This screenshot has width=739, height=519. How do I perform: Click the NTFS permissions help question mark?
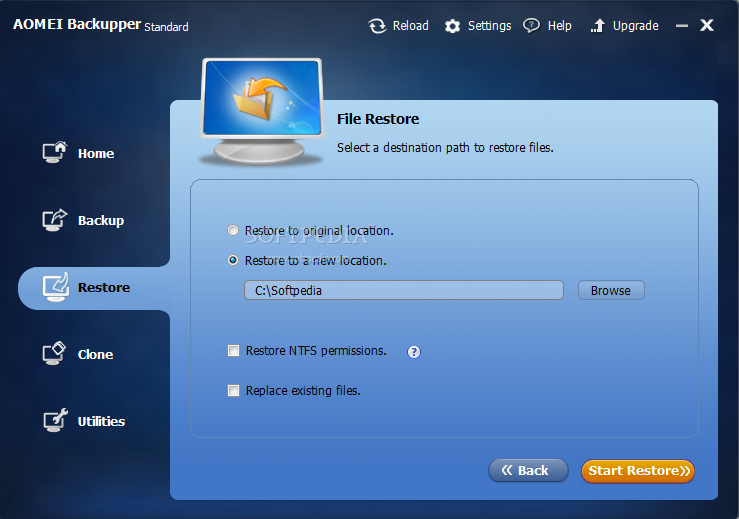tap(414, 352)
